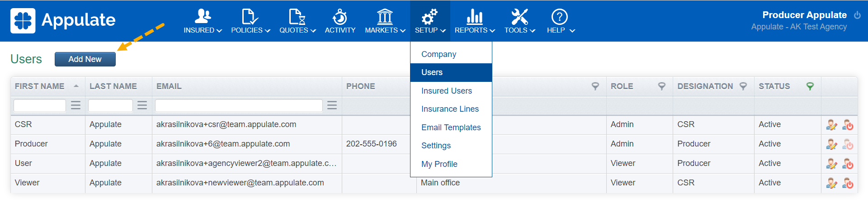Open the Designation column filter

[x=743, y=86]
